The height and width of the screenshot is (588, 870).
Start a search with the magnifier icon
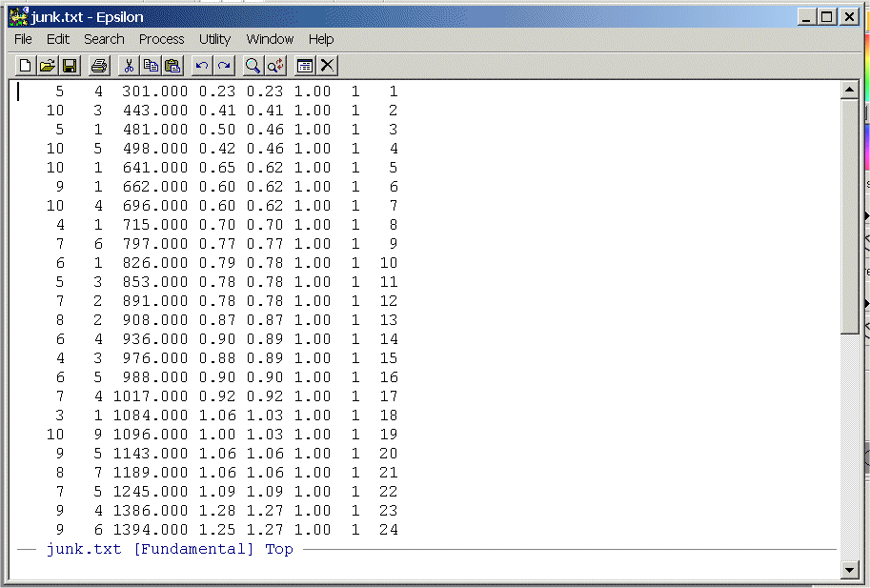point(253,66)
